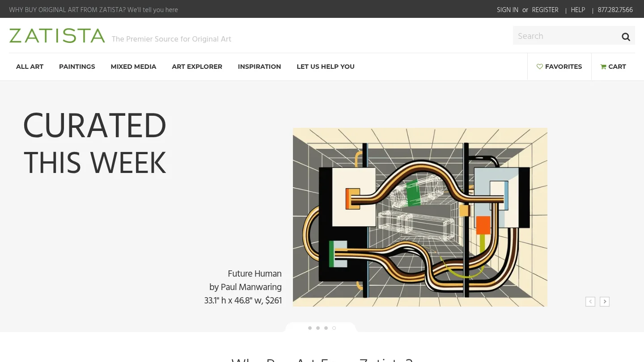Open FAVORITES via the heart icon
This screenshot has height=362, width=644.
click(540, 67)
